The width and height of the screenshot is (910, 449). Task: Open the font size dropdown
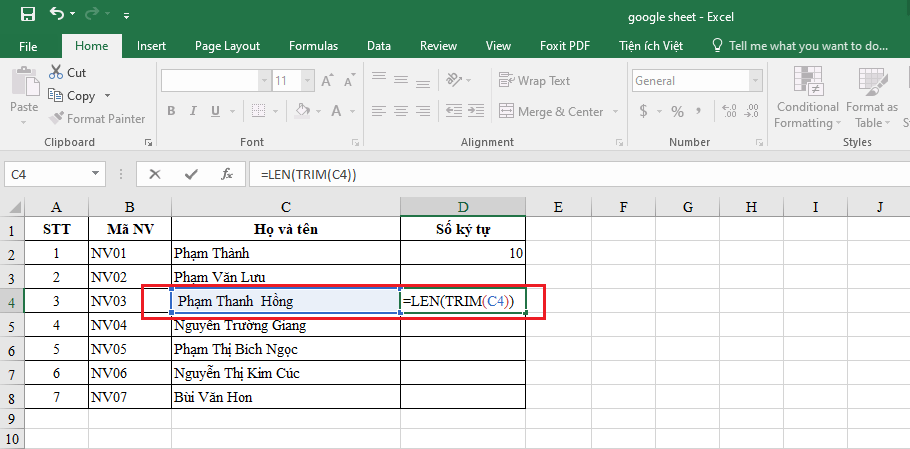tap(305, 81)
